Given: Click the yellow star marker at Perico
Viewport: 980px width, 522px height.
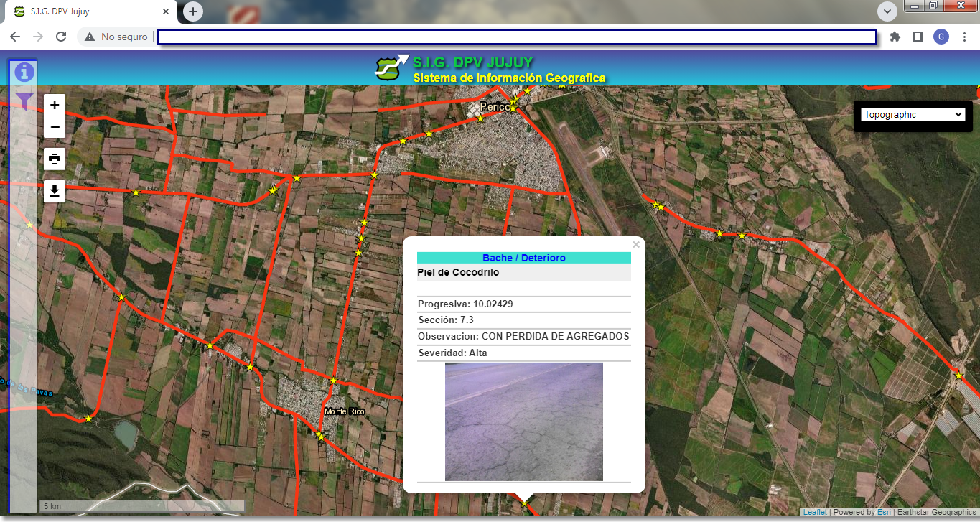Looking at the screenshot, I should (513, 108).
